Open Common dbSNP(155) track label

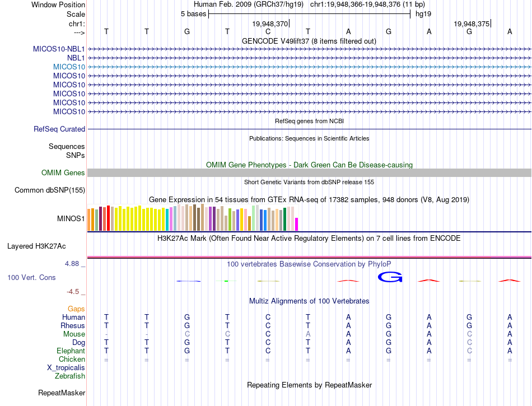pyautogui.click(x=49, y=190)
